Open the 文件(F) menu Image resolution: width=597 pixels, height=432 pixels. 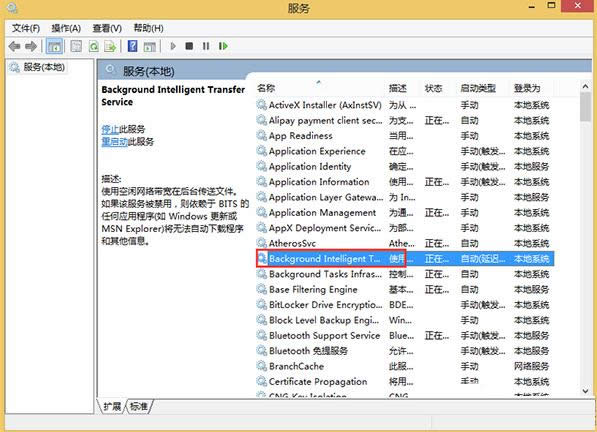[x=26, y=28]
